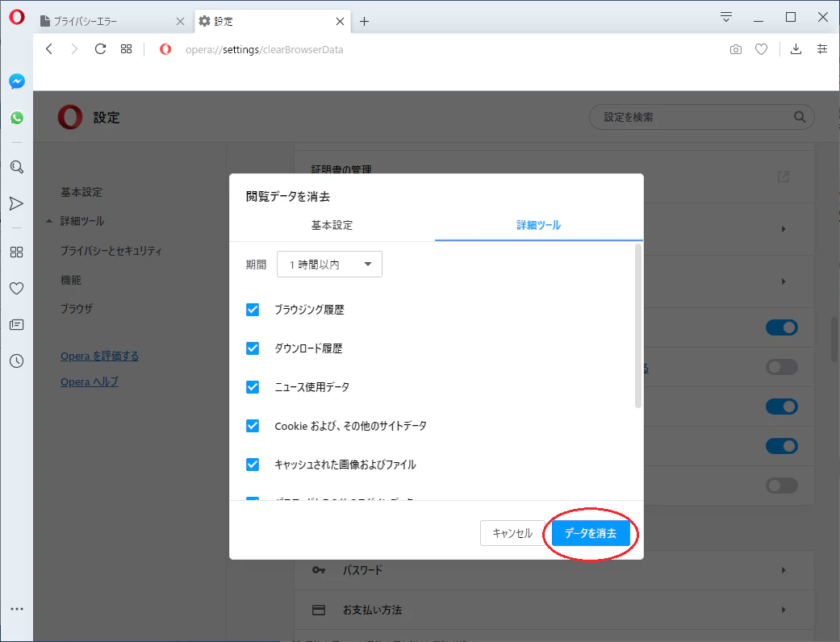Open the downloads icon in the toolbar

pyautogui.click(x=796, y=49)
